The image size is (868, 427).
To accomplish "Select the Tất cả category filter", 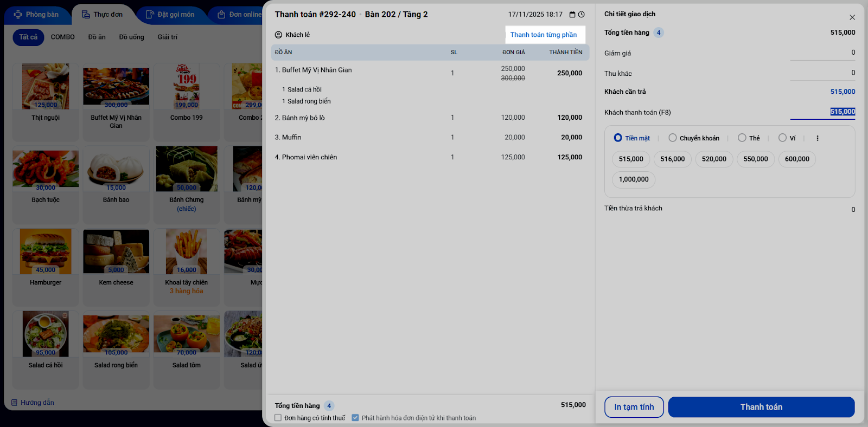I will pos(28,37).
